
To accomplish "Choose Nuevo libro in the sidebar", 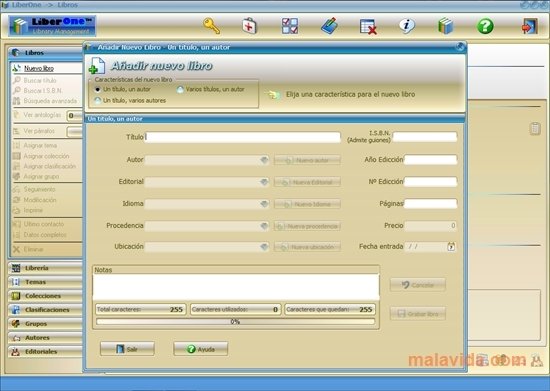I will pyautogui.click(x=39, y=68).
